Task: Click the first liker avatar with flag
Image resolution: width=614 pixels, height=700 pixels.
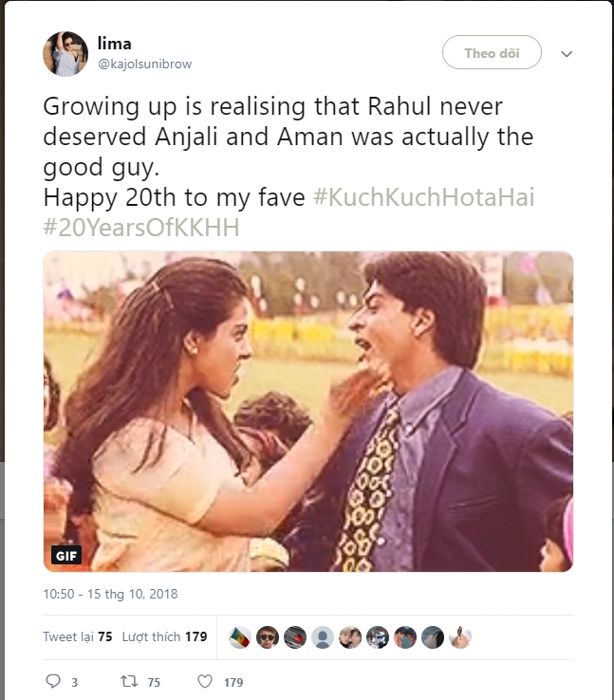Action: (241, 636)
